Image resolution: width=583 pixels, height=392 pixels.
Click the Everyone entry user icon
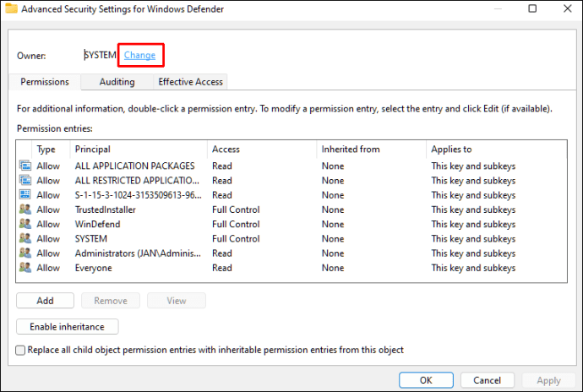(x=25, y=268)
